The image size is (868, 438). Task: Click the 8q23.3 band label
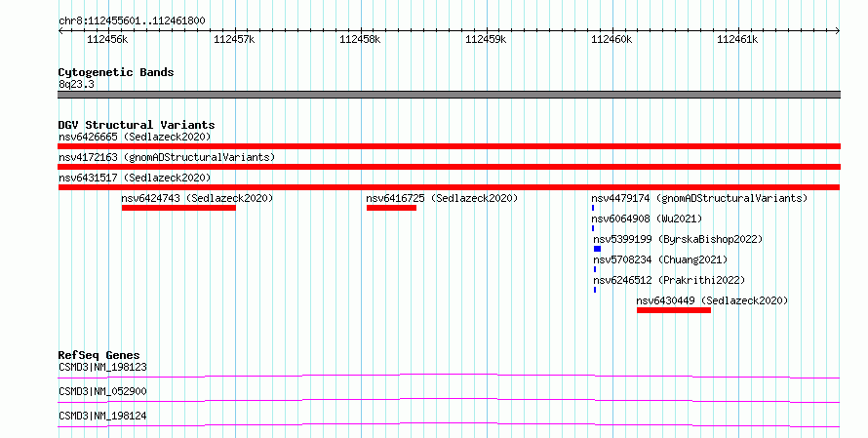tap(76, 84)
